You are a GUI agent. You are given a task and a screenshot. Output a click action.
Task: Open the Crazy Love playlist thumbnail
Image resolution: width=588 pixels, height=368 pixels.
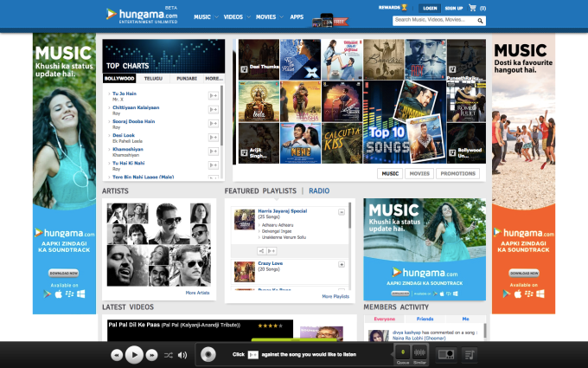point(245,272)
